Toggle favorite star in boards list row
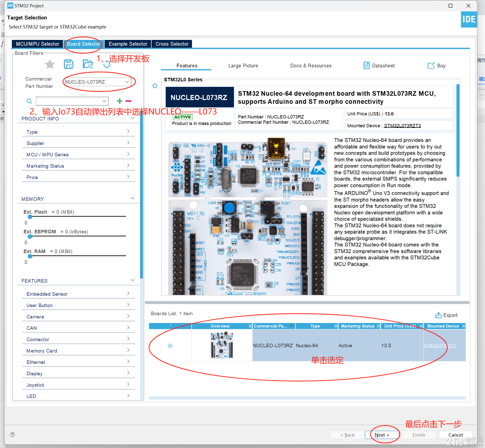The height and width of the screenshot is (448, 485). tap(170, 345)
